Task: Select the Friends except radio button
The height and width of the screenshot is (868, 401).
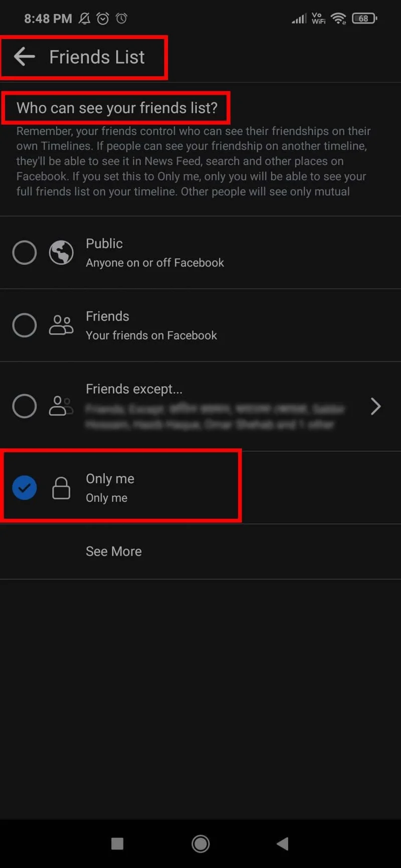Action: coord(24,406)
